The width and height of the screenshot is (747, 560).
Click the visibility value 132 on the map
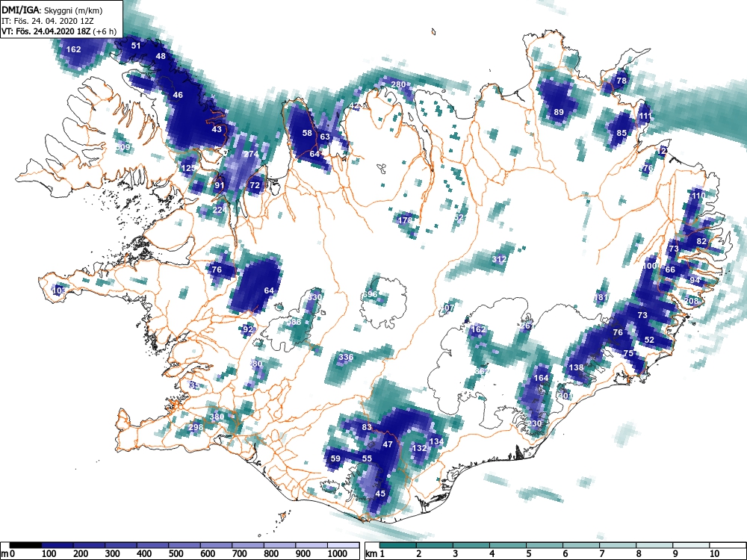tap(419, 448)
